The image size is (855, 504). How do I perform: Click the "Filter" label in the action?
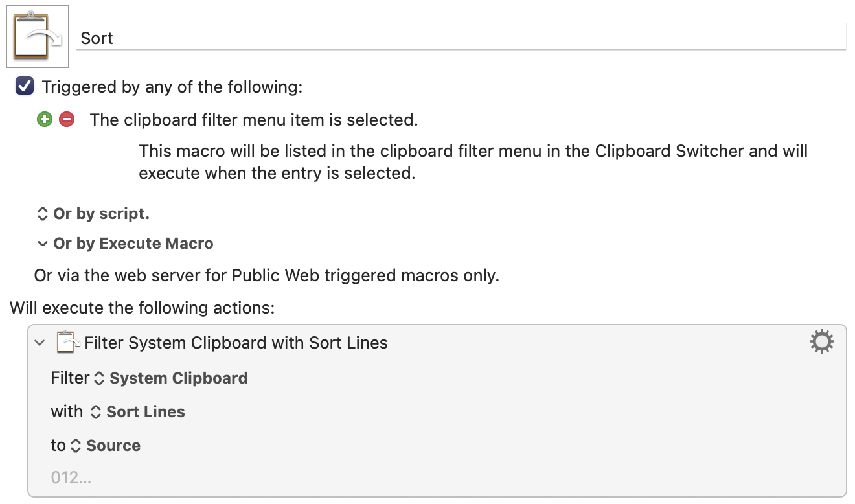[70, 378]
